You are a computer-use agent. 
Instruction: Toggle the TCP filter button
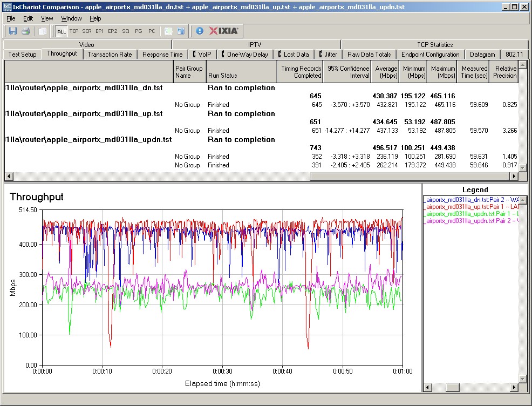74,31
